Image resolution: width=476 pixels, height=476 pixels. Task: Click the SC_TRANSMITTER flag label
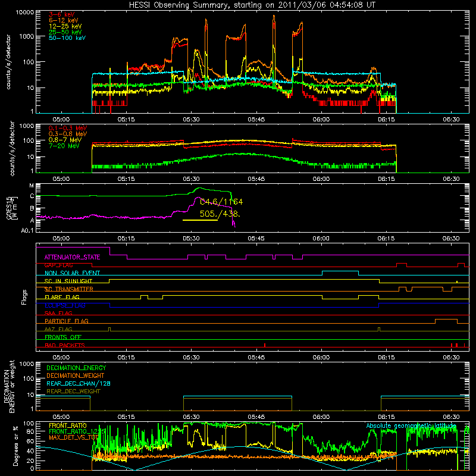pyautogui.click(x=69, y=289)
